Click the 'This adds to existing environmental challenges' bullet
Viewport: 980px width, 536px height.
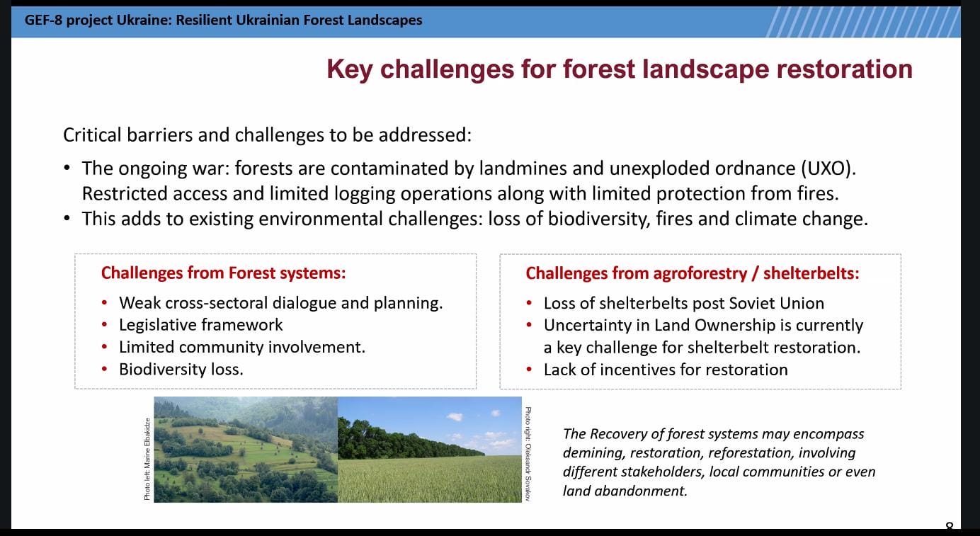tap(474, 219)
